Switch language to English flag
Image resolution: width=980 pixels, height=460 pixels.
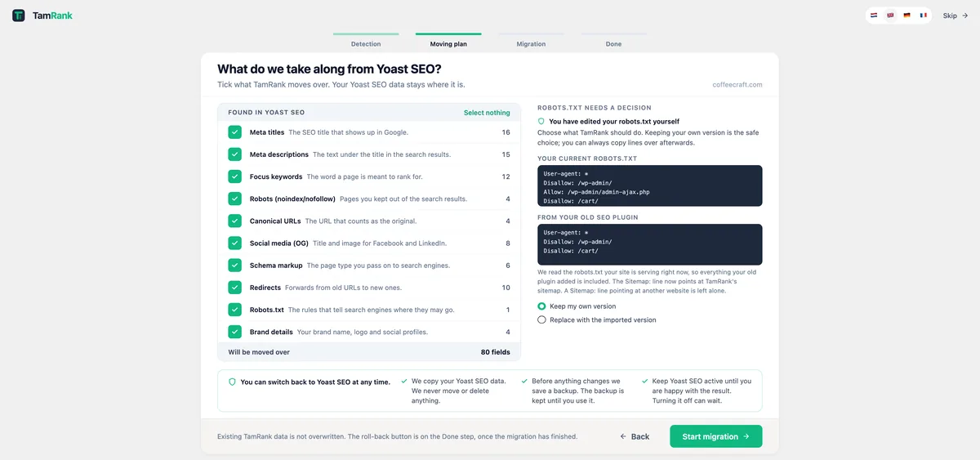pyautogui.click(x=890, y=16)
